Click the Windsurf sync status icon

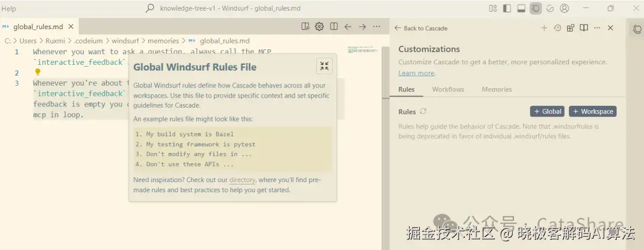550,8
